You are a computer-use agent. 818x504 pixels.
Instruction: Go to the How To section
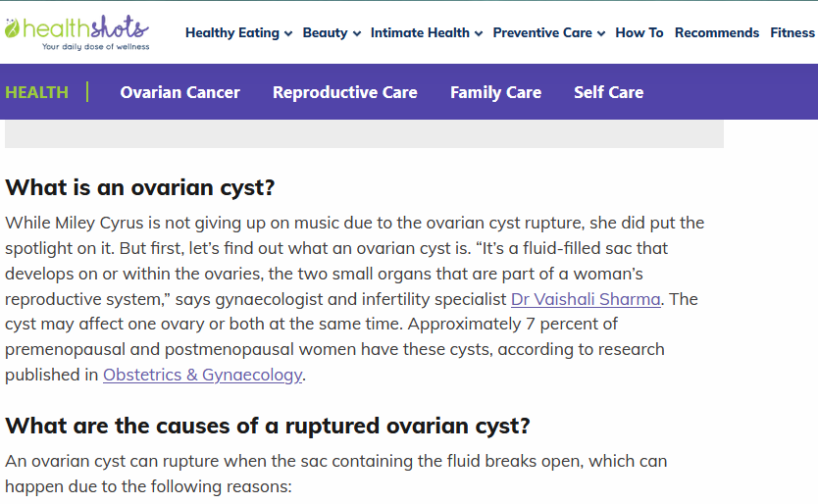[639, 33]
